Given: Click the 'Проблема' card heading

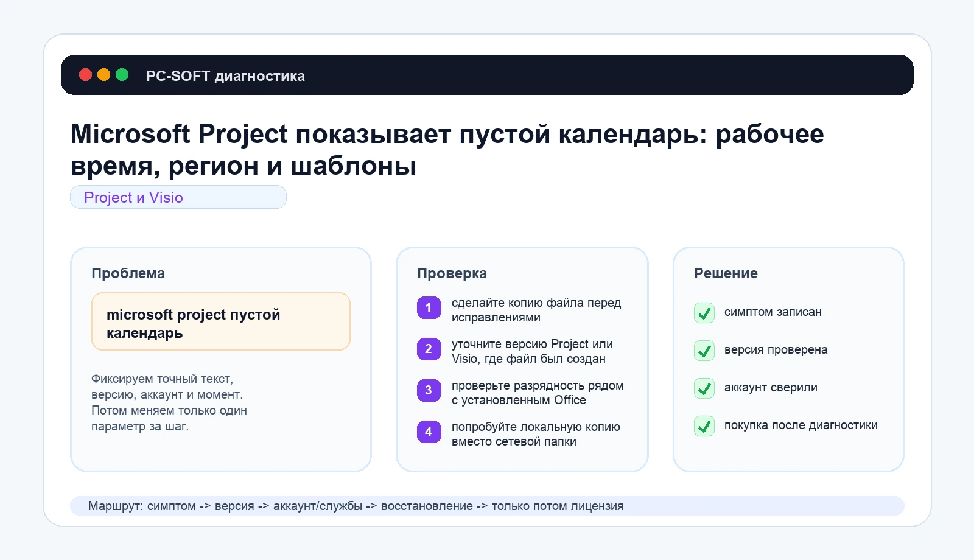Looking at the screenshot, I should 128,273.
